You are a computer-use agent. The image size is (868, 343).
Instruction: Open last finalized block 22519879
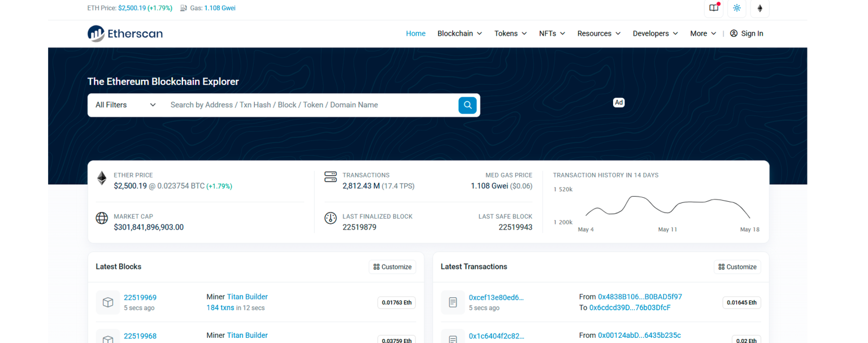click(359, 227)
